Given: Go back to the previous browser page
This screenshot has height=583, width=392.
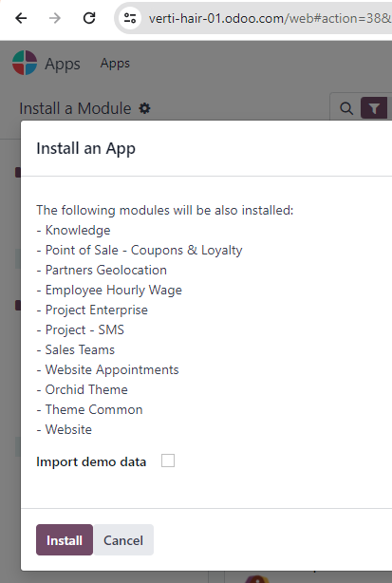Looking at the screenshot, I should coord(21,18).
